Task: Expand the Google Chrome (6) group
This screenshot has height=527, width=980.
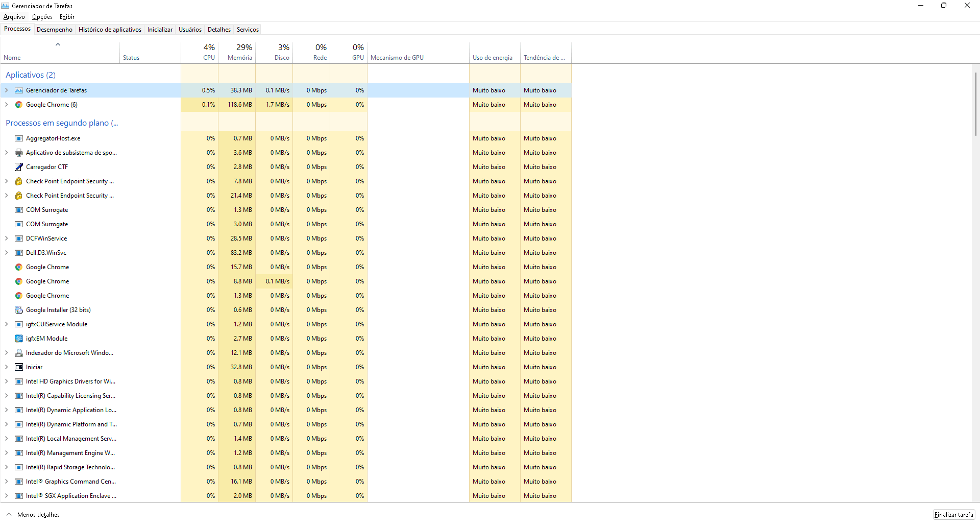Action: 6,105
